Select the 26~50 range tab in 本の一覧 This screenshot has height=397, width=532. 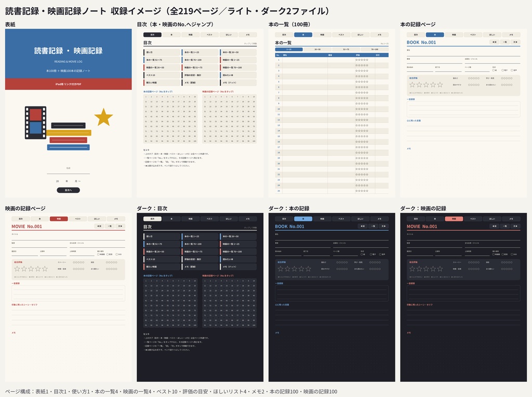(317, 49)
